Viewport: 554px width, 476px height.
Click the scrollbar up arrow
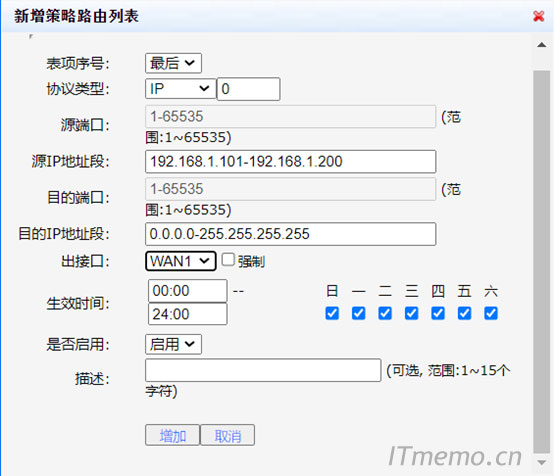pyautogui.click(x=542, y=45)
